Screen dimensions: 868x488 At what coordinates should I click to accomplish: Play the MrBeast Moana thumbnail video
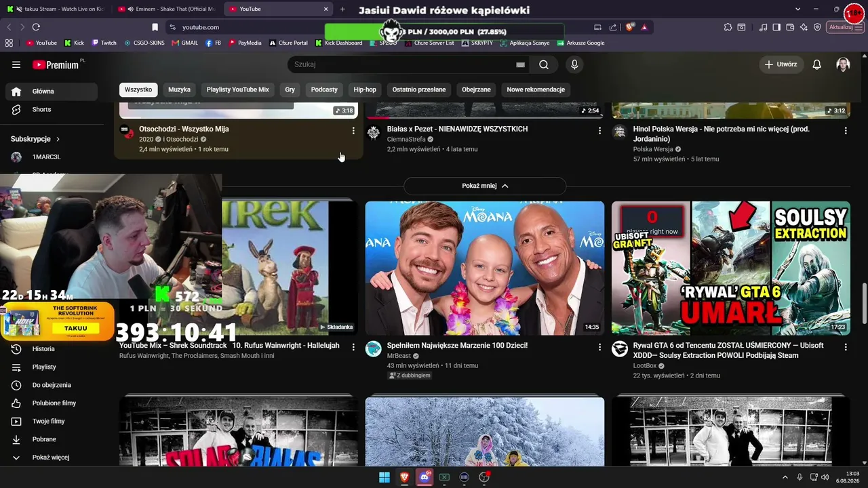point(485,268)
